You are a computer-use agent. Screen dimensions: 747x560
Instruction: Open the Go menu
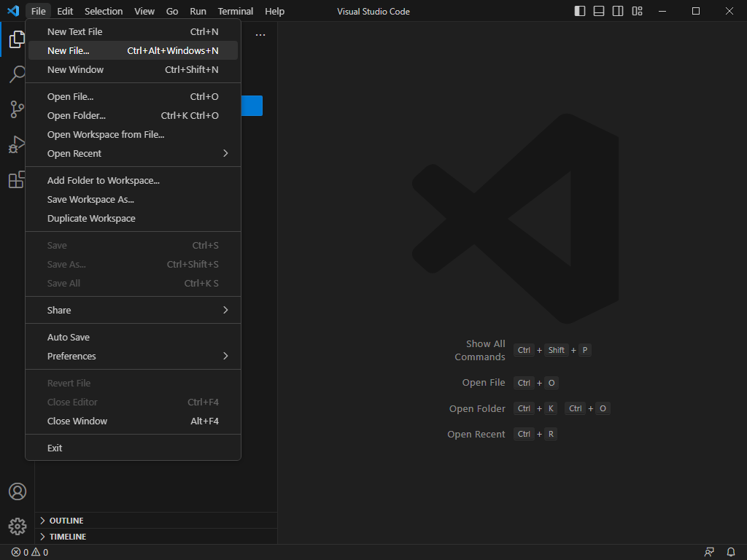click(x=172, y=11)
